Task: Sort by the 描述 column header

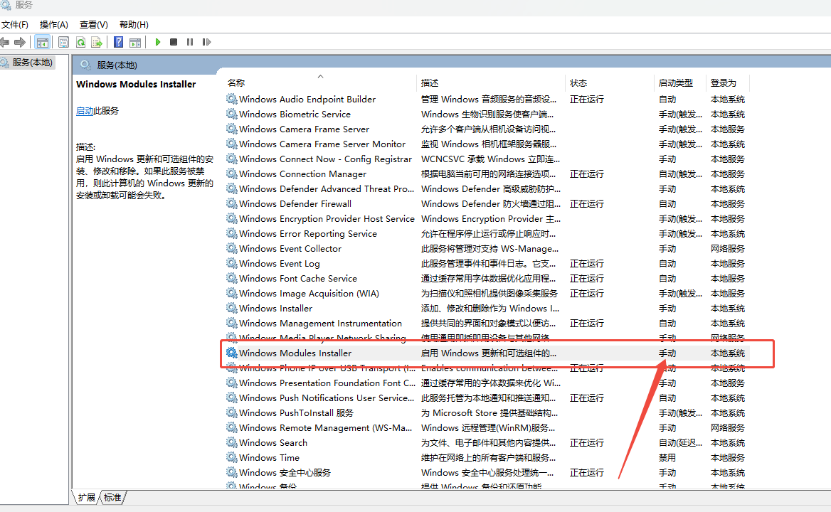Action: [492, 83]
